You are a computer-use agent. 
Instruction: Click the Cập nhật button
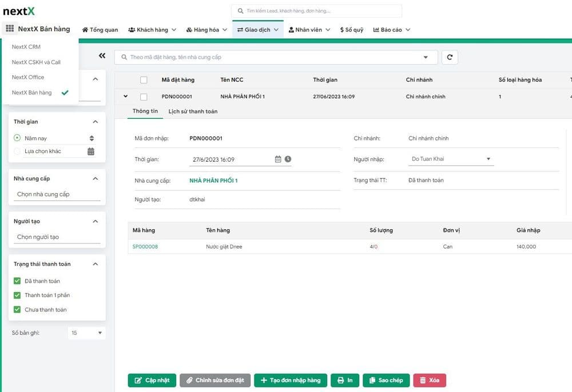pyautogui.click(x=152, y=380)
